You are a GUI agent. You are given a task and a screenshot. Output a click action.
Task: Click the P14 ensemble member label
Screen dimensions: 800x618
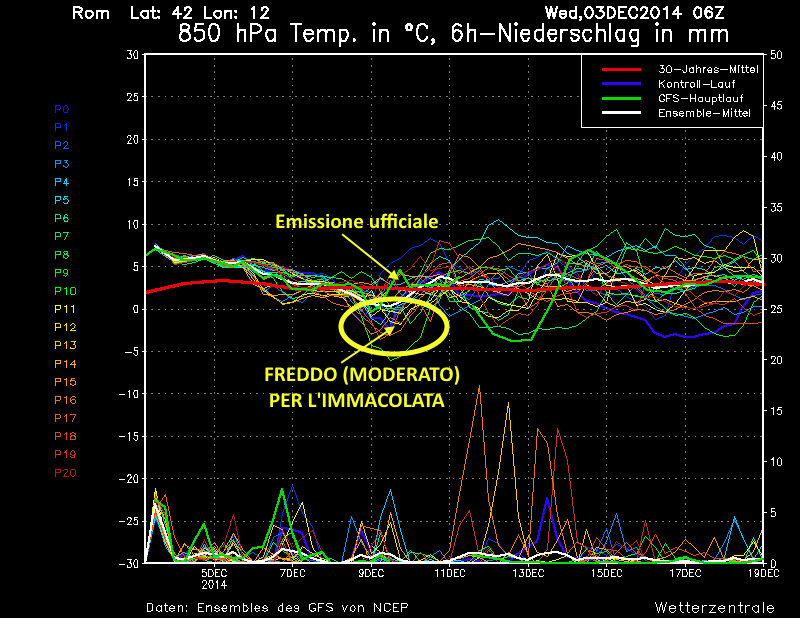(65, 364)
